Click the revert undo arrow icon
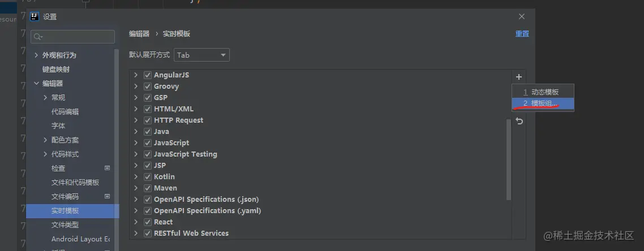 [519, 121]
